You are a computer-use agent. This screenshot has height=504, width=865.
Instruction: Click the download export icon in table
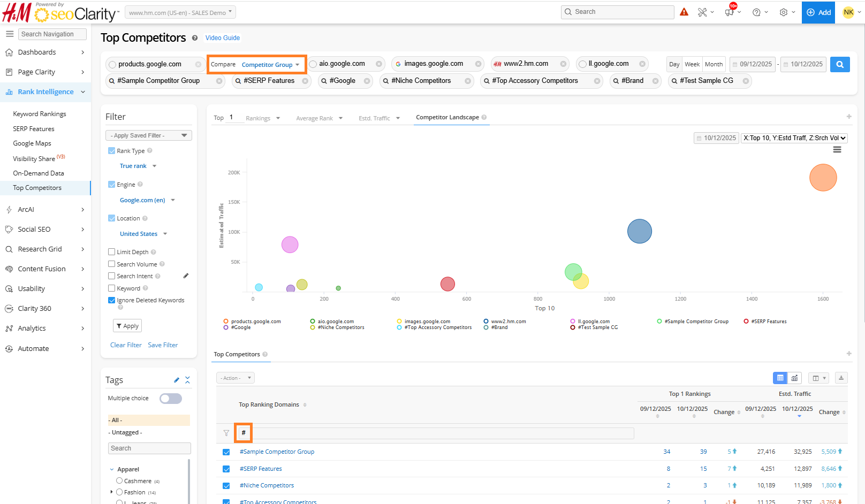pos(841,378)
